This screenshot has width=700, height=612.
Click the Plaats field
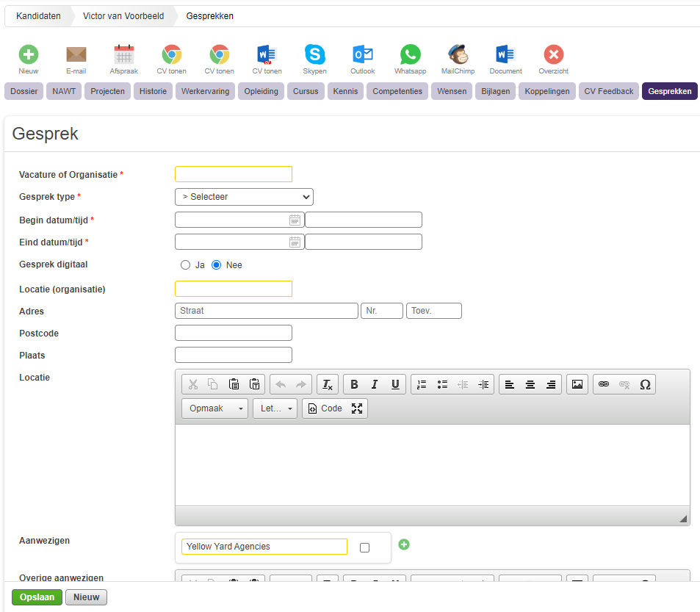234,355
